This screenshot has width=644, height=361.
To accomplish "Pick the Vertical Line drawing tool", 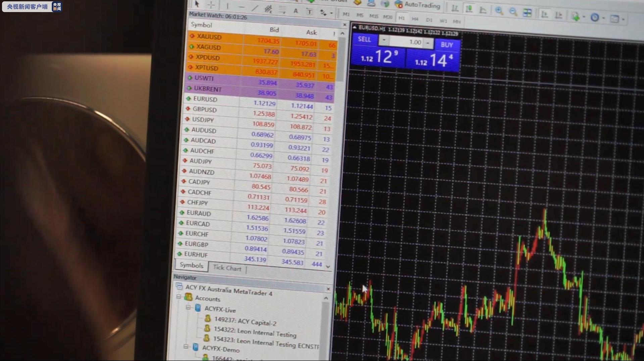I will pos(228,6).
